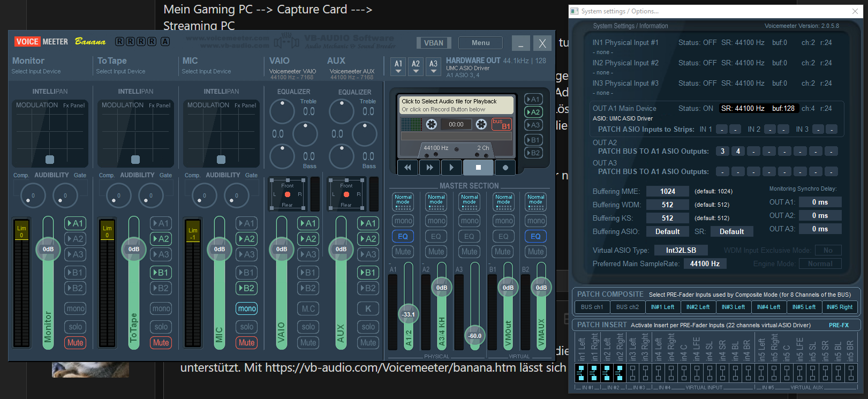The height and width of the screenshot is (399, 868).
Task: Route Monitor strip to A1 bus
Action: [x=76, y=223]
